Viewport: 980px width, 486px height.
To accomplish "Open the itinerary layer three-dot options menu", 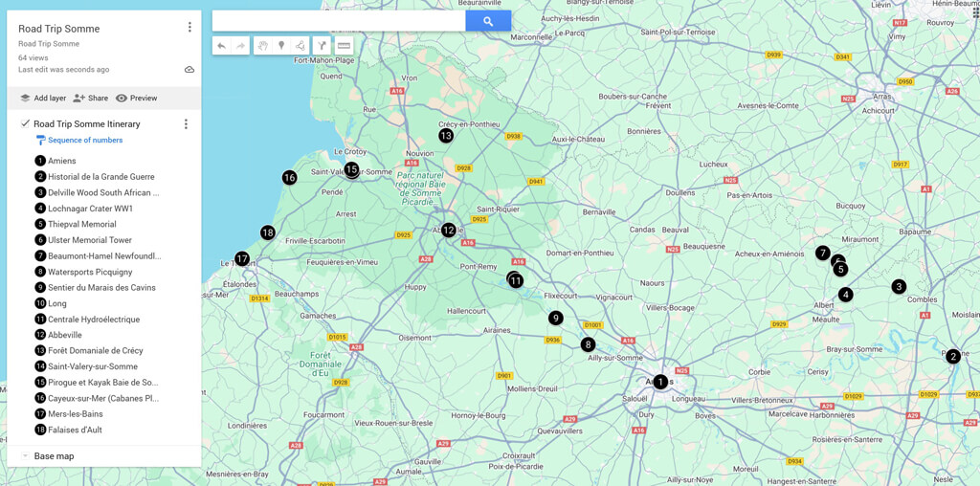I will [186, 124].
